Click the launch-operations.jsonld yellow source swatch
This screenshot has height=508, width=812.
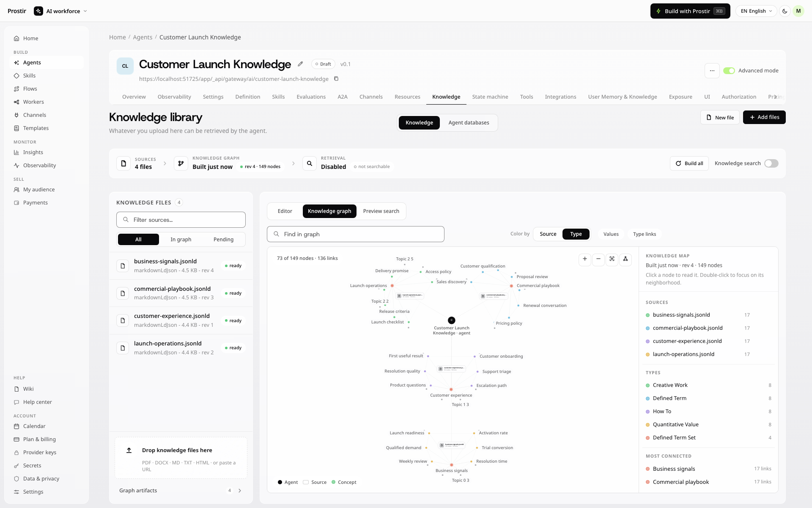pos(648,354)
